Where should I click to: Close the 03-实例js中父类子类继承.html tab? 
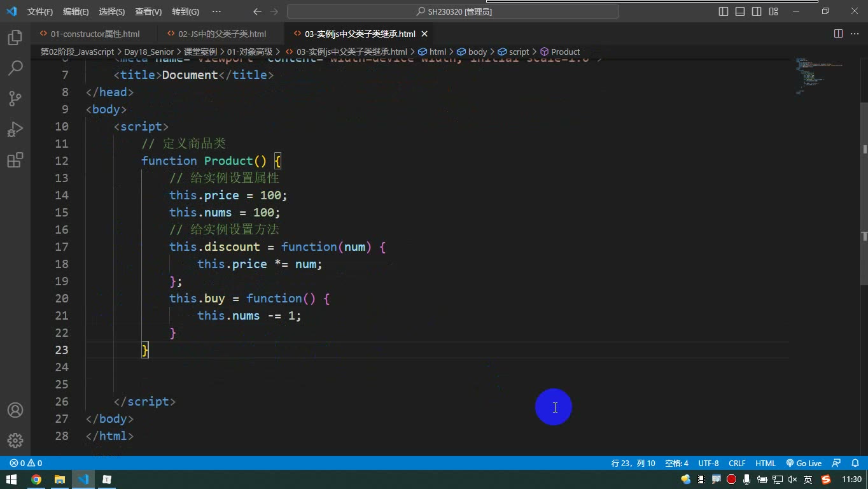[424, 34]
